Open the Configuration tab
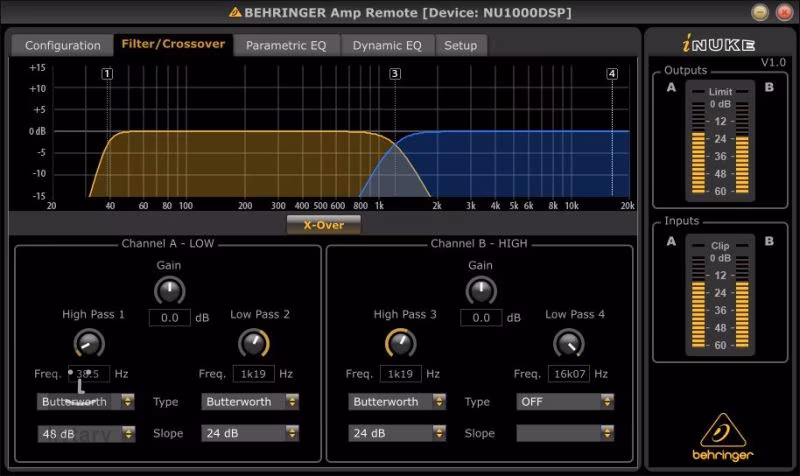 click(x=63, y=45)
